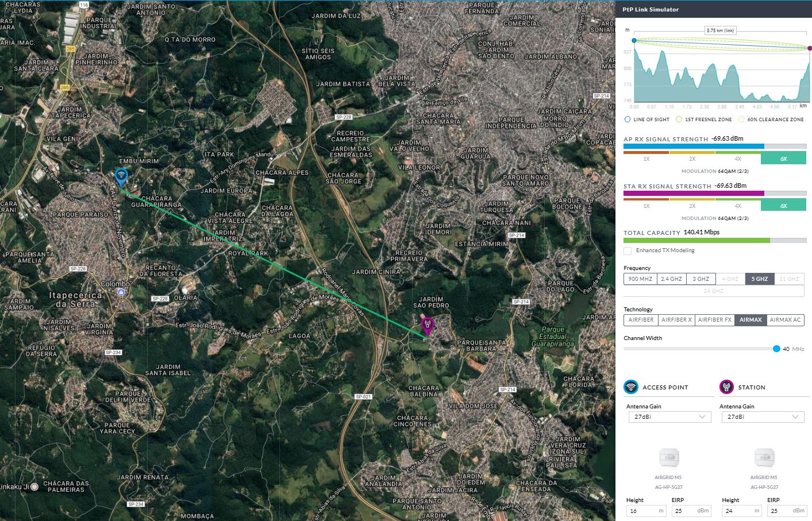Image resolution: width=812 pixels, height=521 pixels.
Task: Click the Parque Estadual Guarapiranga map label
Action: pos(552,337)
